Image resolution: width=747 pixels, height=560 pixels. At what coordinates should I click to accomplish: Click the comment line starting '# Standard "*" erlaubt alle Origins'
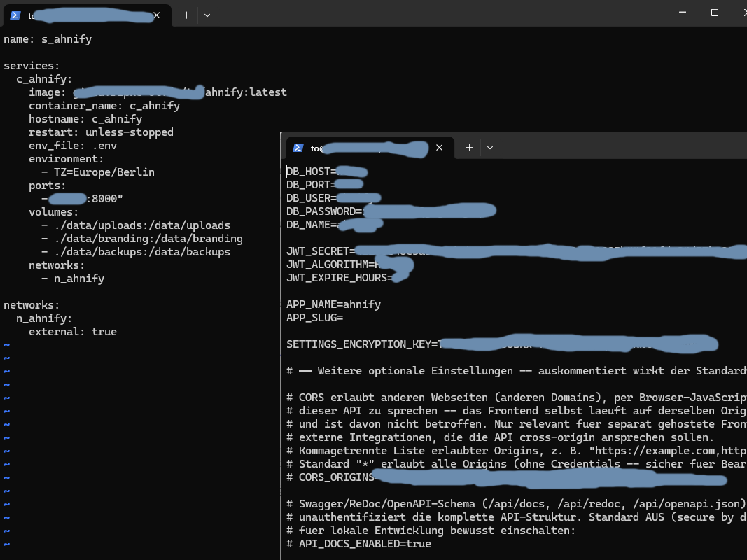tap(517, 464)
